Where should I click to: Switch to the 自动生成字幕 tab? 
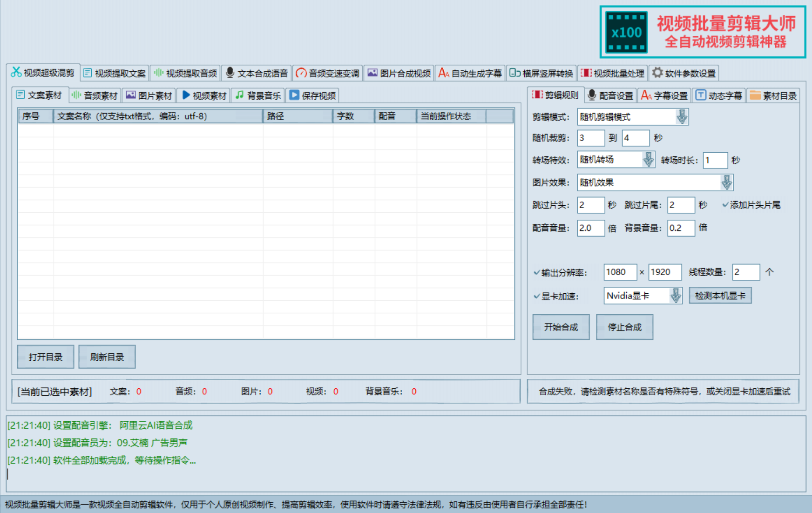coord(470,73)
